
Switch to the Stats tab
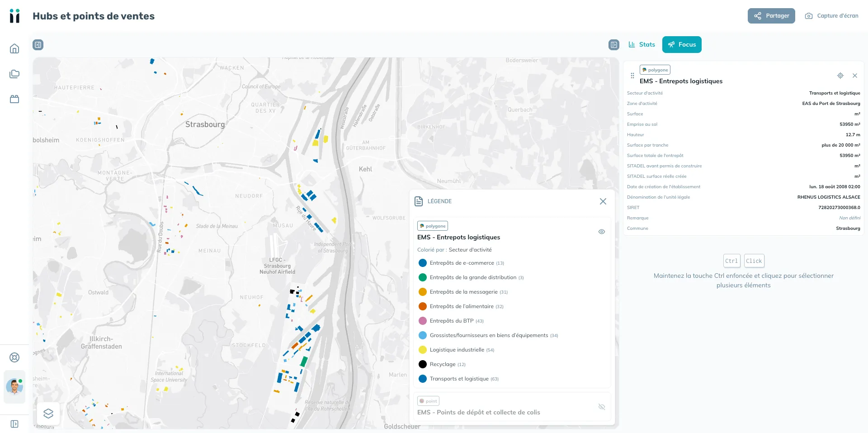[642, 44]
